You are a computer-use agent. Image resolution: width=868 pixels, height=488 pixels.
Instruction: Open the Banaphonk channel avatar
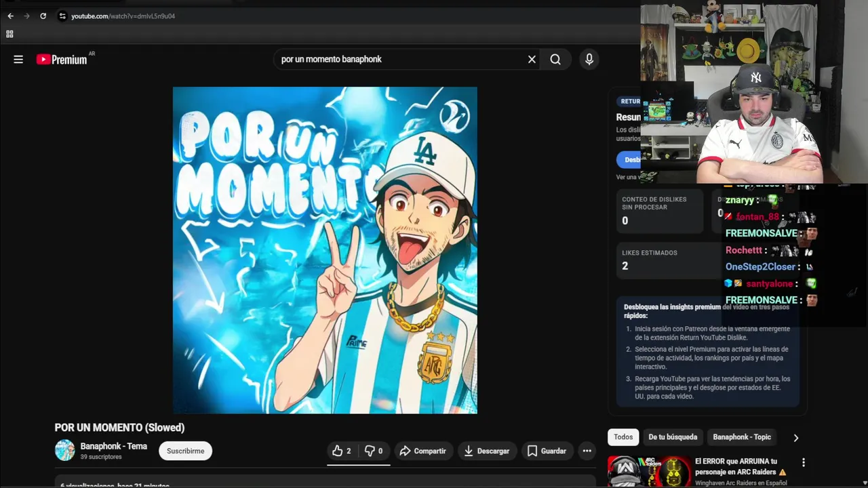point(65,450)
